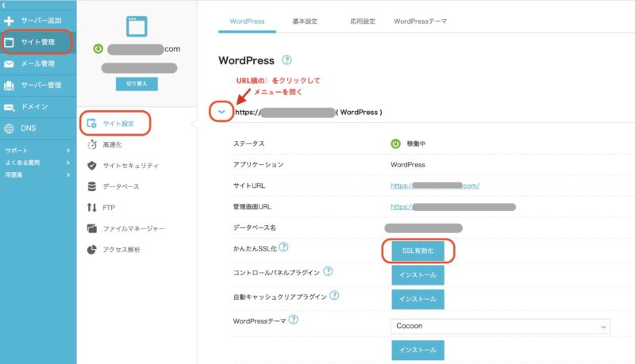Install the コントロールパネルプラグイン

point(418,275)
